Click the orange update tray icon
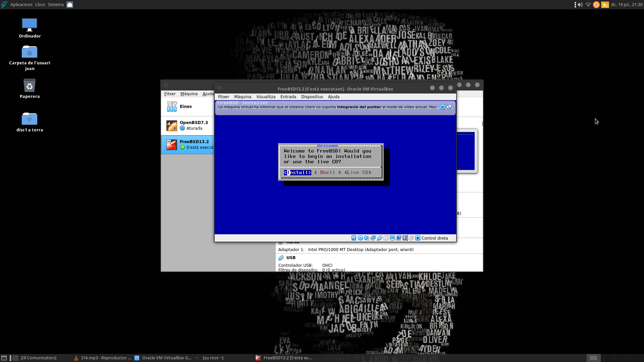 (596, 5)
